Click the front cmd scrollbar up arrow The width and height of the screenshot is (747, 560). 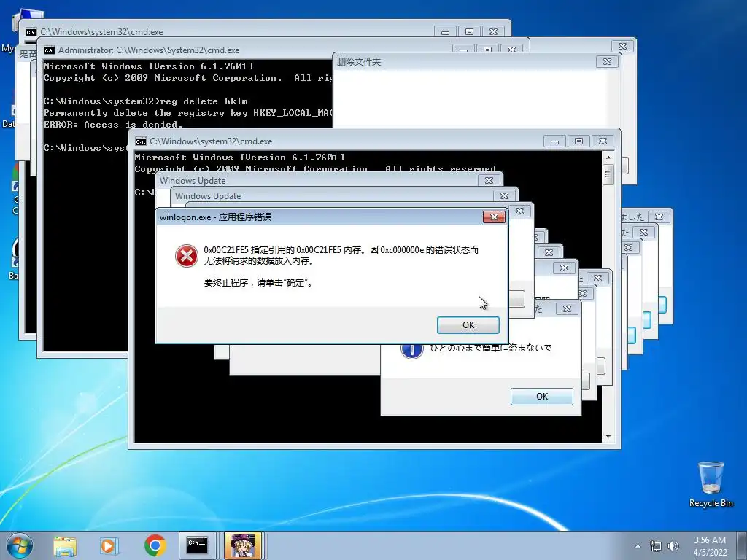click(608, 157)
